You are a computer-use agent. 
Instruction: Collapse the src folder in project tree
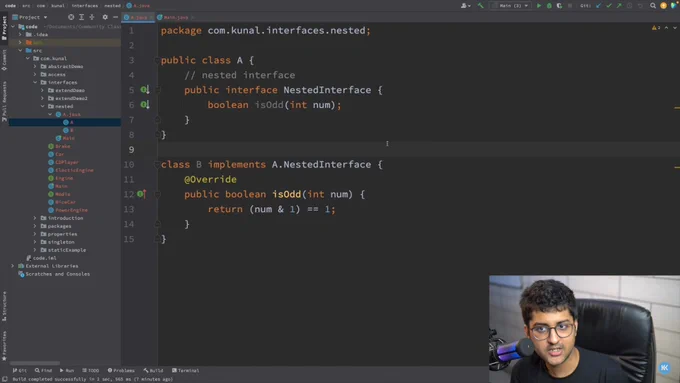20,50
